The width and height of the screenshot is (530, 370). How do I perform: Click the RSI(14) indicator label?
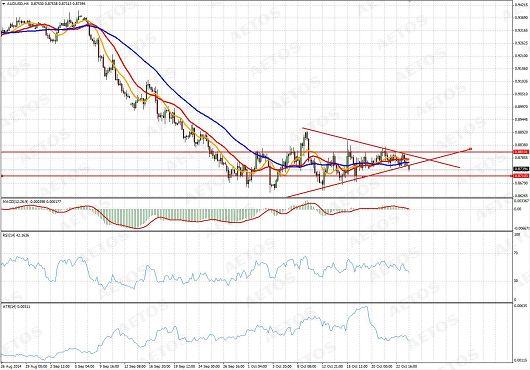click(15, 235)
